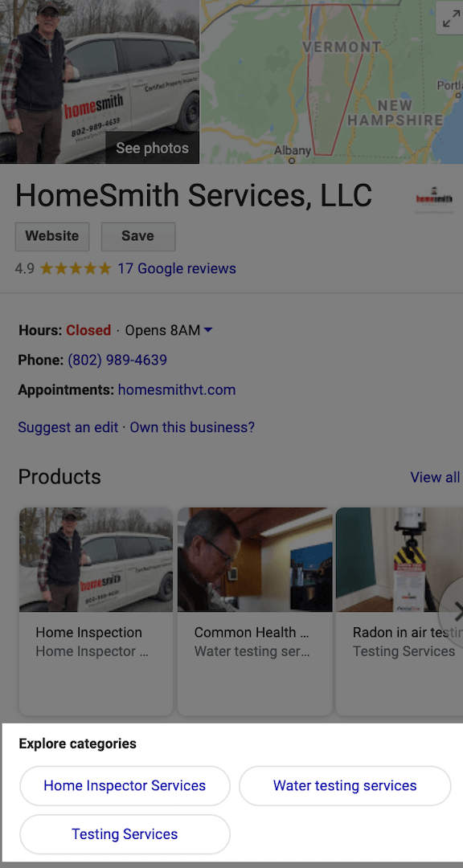This screenshot has width=463, height=868.
Task: Click the HomeSmith logo thumbnail
Action: click(433, 198)
